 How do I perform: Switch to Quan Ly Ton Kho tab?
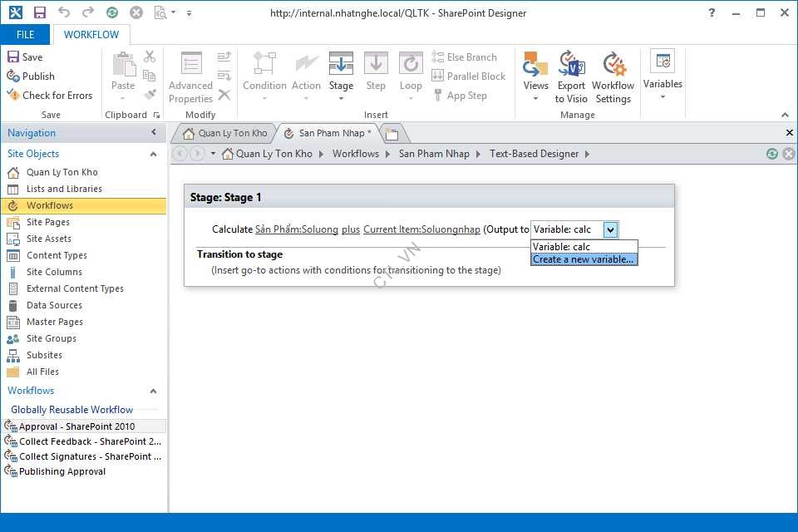224,133
